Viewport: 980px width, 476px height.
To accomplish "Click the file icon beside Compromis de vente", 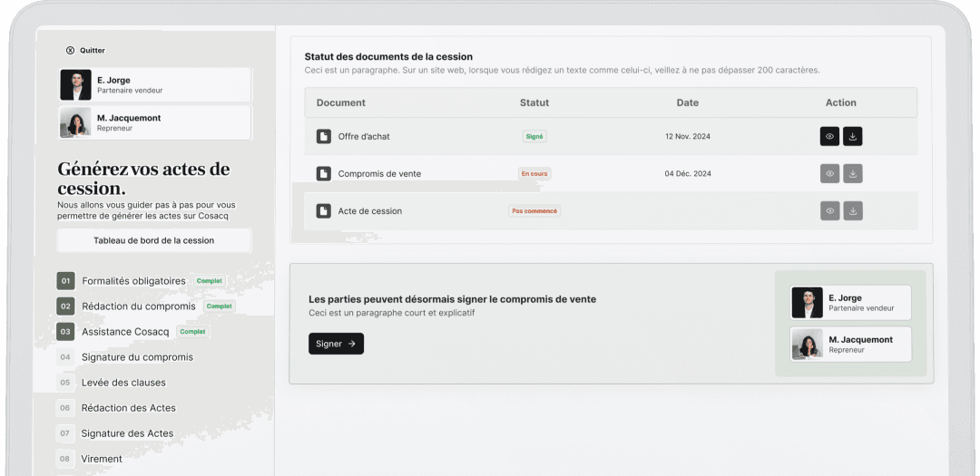I will click(323, 174).
